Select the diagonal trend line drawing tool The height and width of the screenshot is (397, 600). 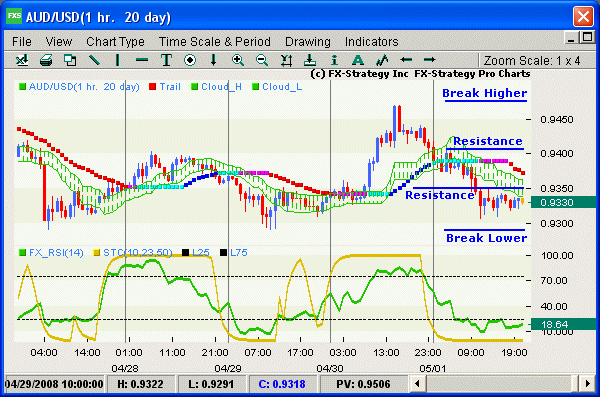[x=94, y=60]
